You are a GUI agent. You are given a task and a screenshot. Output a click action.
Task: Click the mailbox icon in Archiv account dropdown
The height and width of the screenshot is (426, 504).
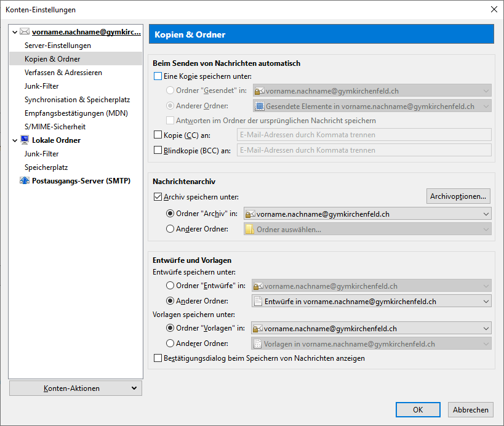point(250,214)
